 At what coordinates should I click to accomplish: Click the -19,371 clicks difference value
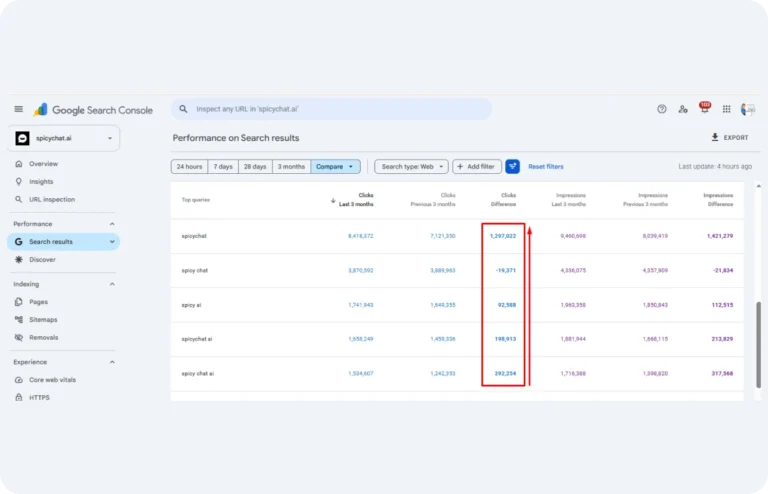click(505, 270)
